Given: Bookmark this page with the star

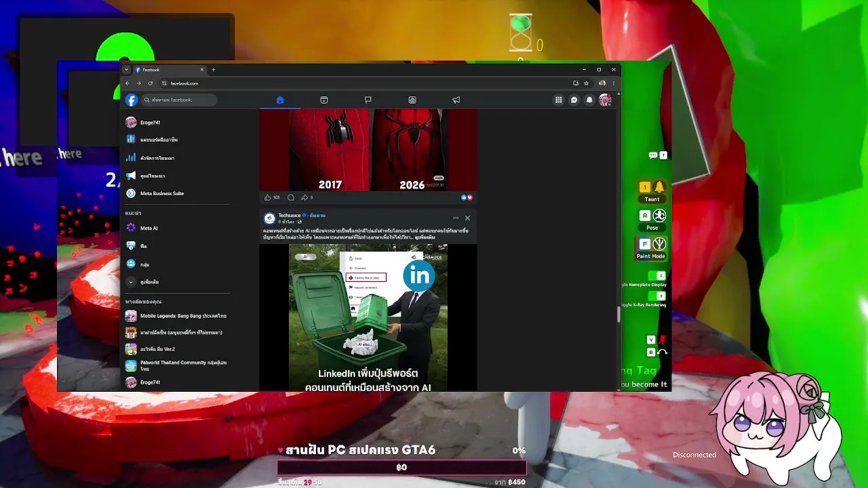Looking at the screenshot, I should [586, 83].
